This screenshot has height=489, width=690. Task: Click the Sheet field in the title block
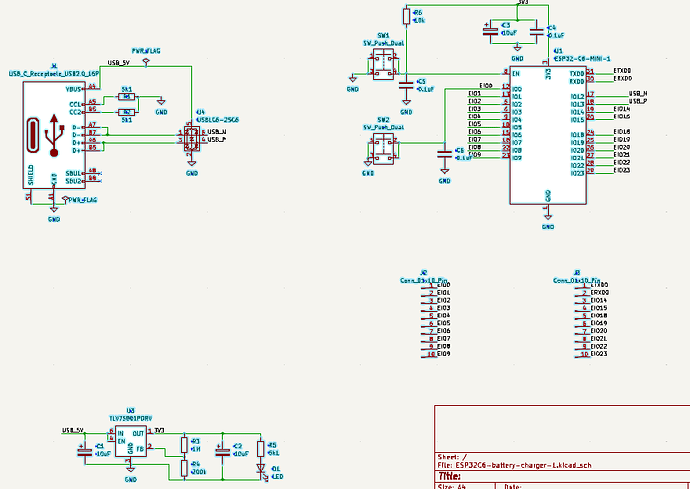pyautogui.click(x=452, y=457)
